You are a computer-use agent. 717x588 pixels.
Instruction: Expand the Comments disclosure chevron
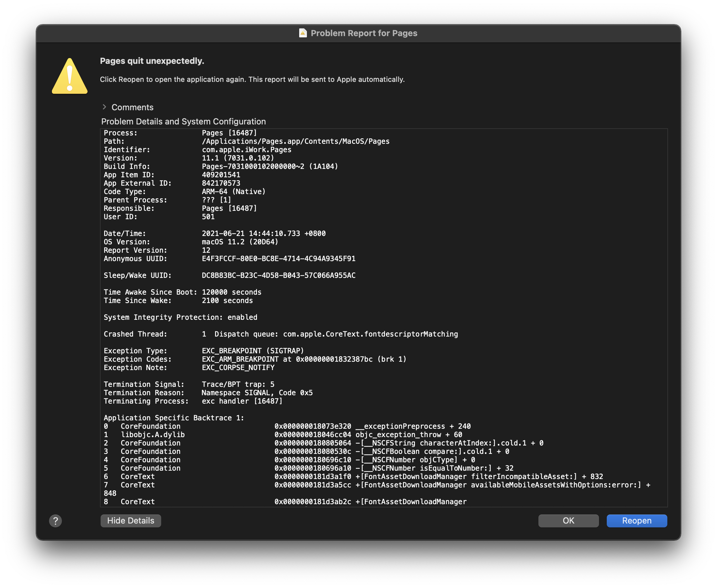tap(104, 107)
